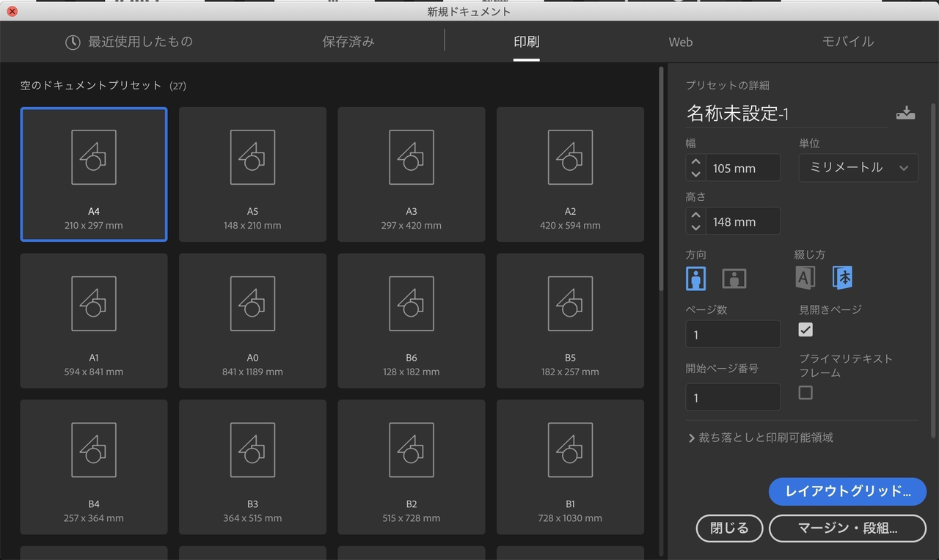Switch to the 印刷 tab
The height and width of the screenshot is (560, 939).
(x=527, y=42)
